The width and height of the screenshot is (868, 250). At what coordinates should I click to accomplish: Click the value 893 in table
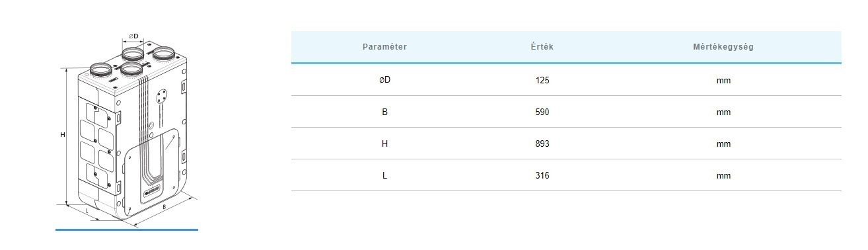pyautogui.click(x=542, y=144)
